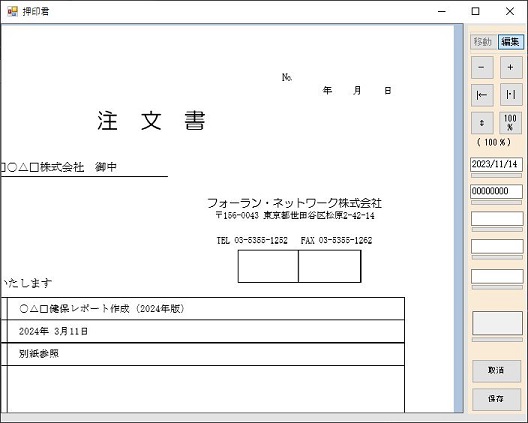Close the 押印君 window

click(510, 11)
